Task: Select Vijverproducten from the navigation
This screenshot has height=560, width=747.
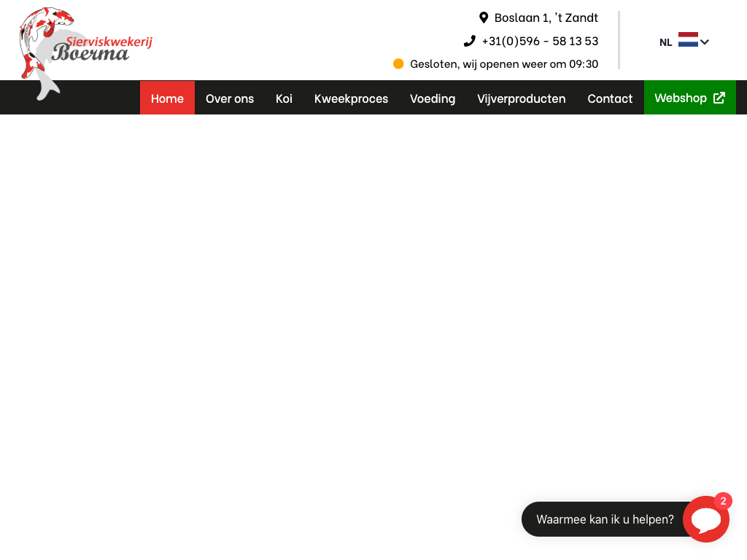Action: pyautogui.click(x=521, y=98)
